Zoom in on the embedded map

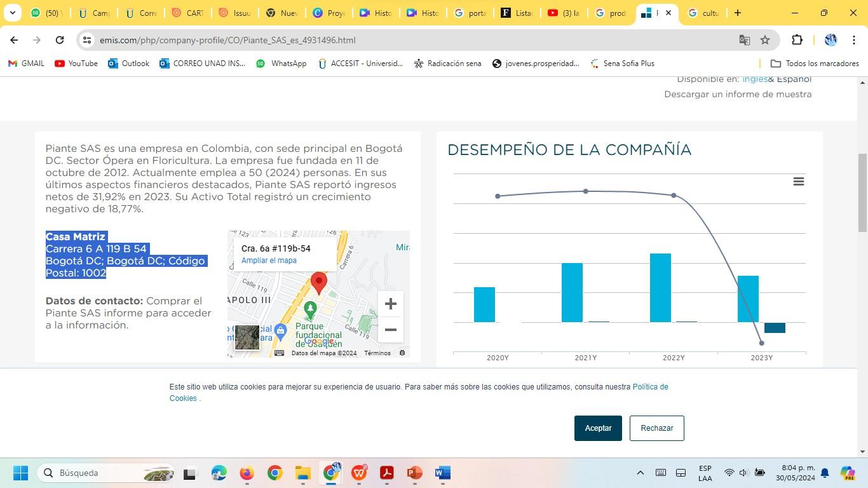point(391,304)
